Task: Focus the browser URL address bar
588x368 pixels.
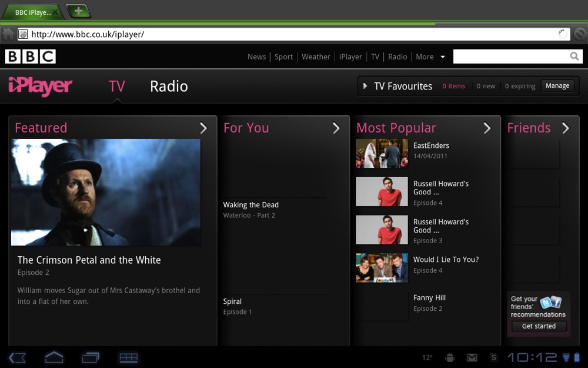Action: tap(292, 34)
